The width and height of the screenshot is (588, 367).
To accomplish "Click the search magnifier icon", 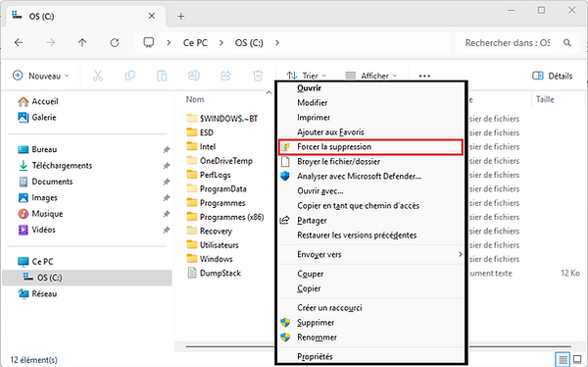I will pos(567,43).
